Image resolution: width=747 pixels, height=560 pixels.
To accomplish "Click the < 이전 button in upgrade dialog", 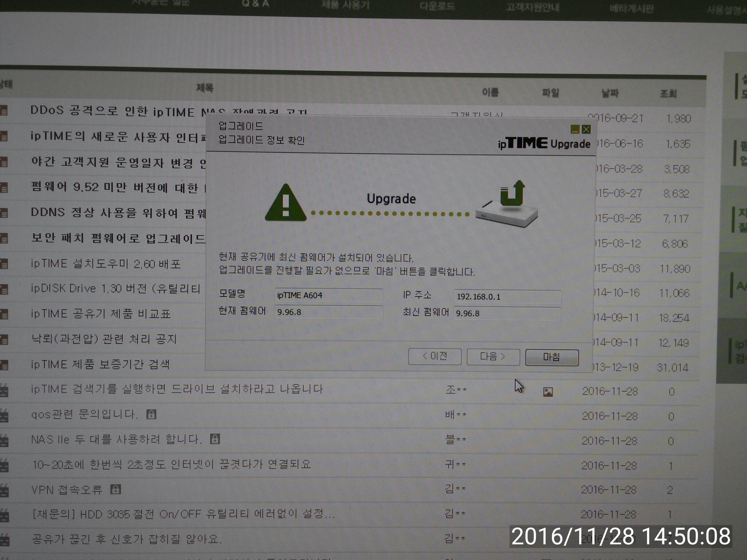I will [435, 356].
